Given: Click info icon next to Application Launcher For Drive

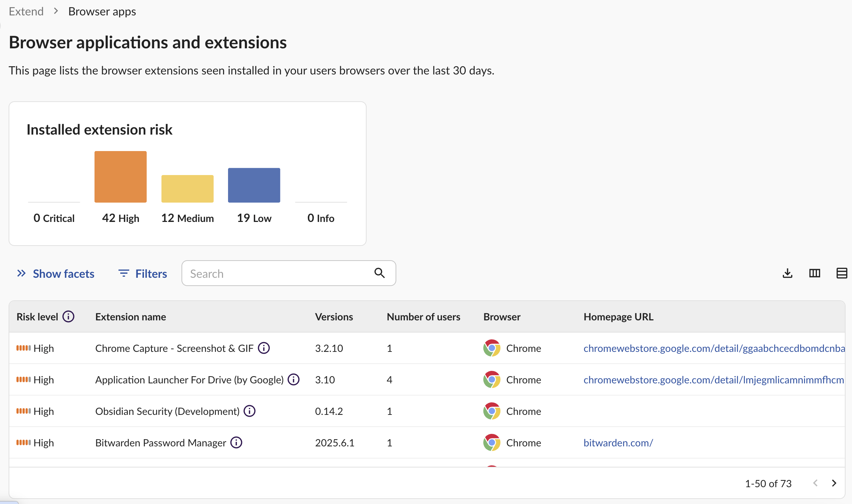Looking at the screenshot, I should click(294, 379).
